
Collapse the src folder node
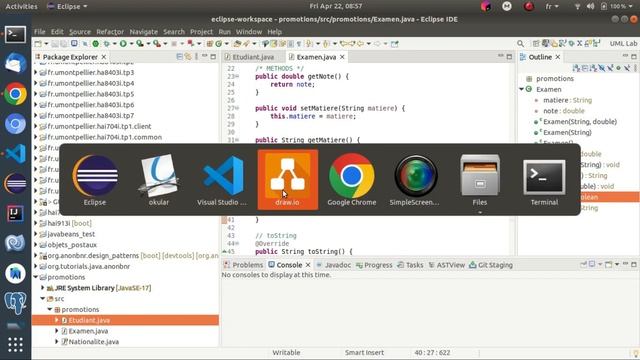click(x=43, y=299)
